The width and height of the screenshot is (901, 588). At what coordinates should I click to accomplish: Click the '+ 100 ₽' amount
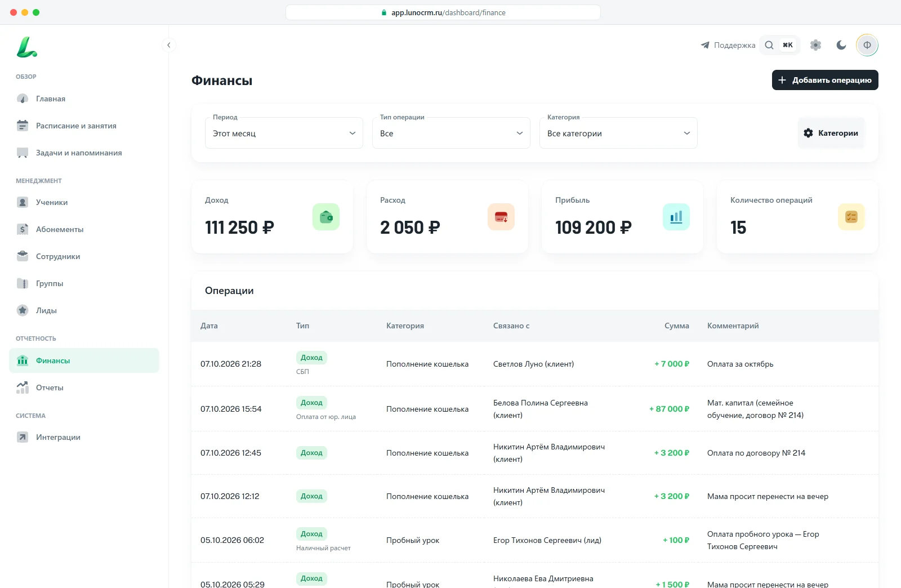point(676,540)
